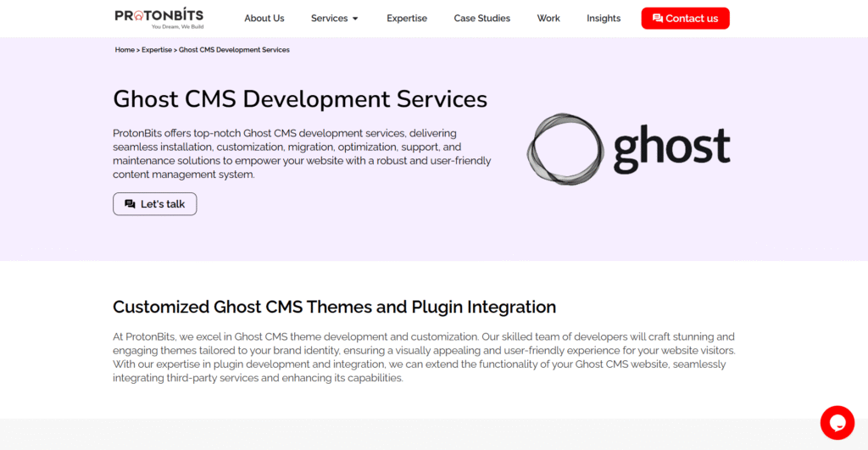Select the Work menu item

click(x=548, y=19)
